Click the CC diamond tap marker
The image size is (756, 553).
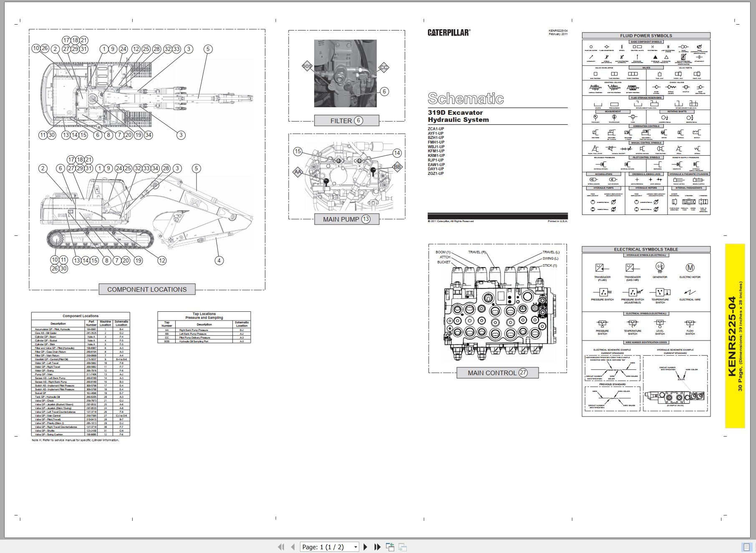click(383, 67)
